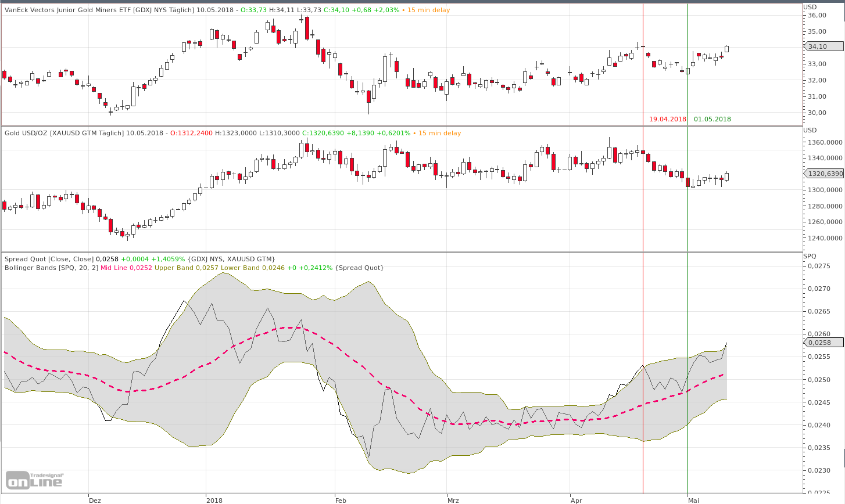
Task: Click the Feb label on time axis
Action: click(x=341, y=500)
